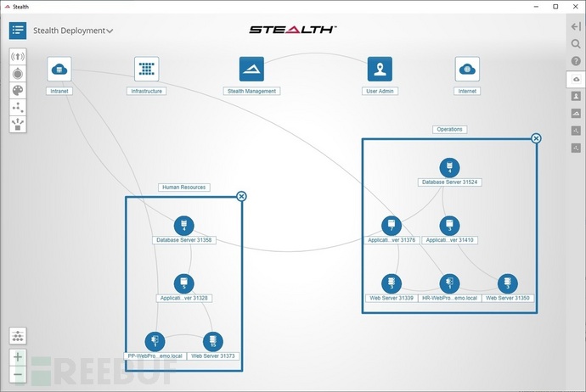This screenshot has height=392, width=586.
Task: Click the Web Server 31350 node icon
Action: click(508, 283)
